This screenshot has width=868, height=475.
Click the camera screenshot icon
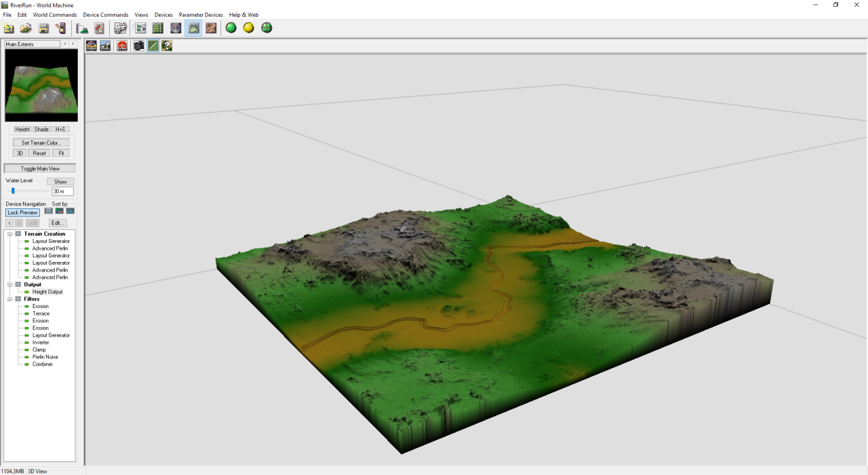pyautogui.click(x=138, y=45)
